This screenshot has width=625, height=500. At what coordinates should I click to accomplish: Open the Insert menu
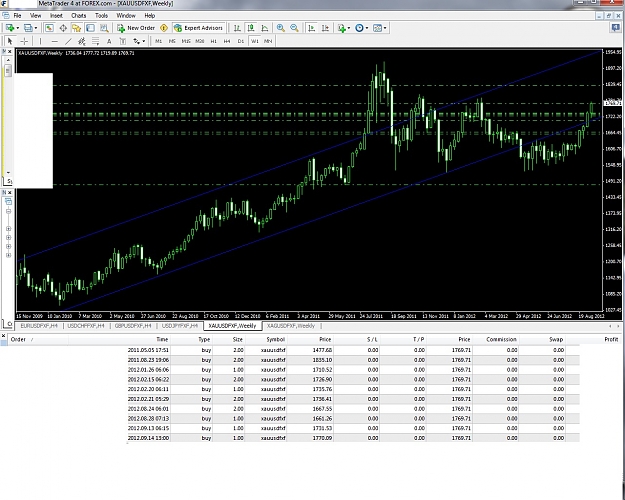pyautogui.click(x=56, y=16)
